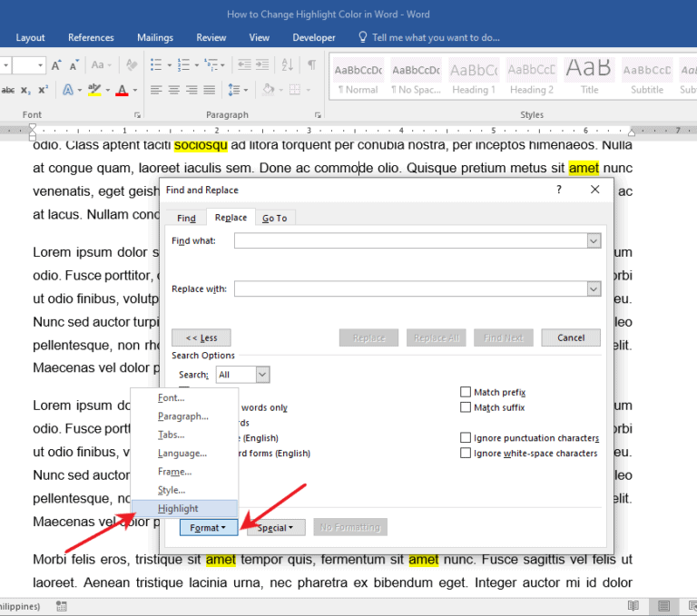Click Decrease Indent icon

[x=244, y=65]
